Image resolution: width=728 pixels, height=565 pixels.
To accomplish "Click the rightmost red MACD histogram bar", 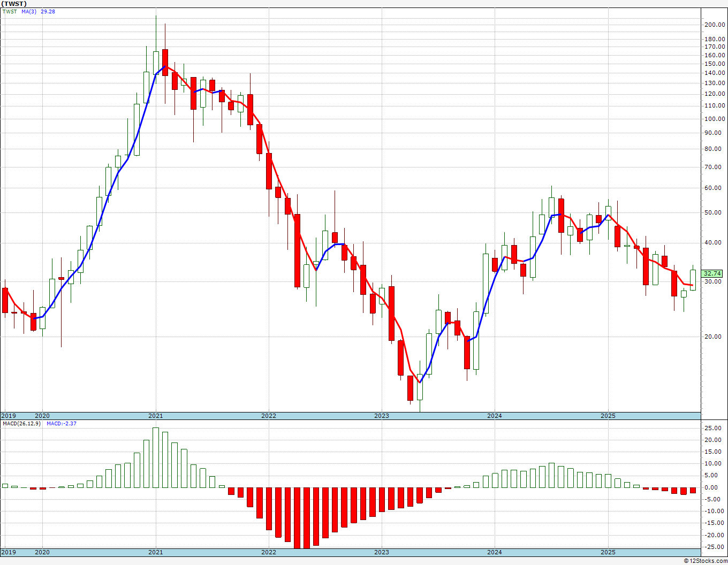I will coord(693,490).
